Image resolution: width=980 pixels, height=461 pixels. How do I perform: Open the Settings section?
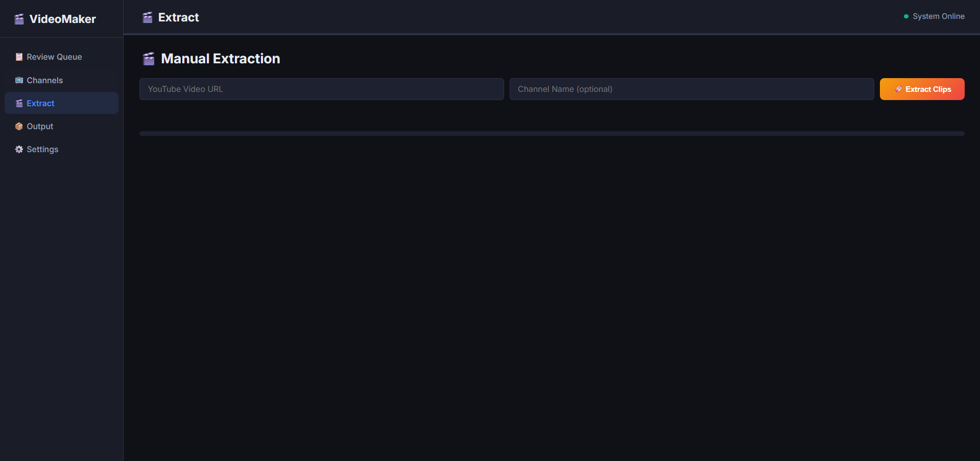point(42,149)
